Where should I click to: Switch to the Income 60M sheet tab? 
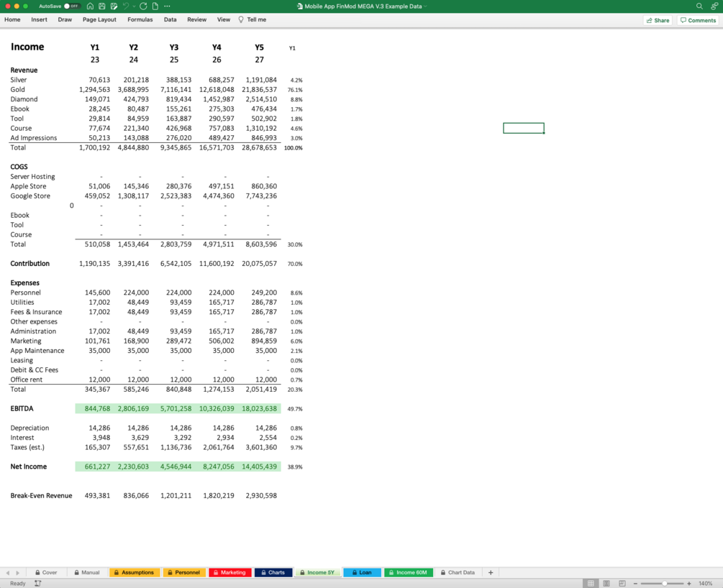click(408, 572)
